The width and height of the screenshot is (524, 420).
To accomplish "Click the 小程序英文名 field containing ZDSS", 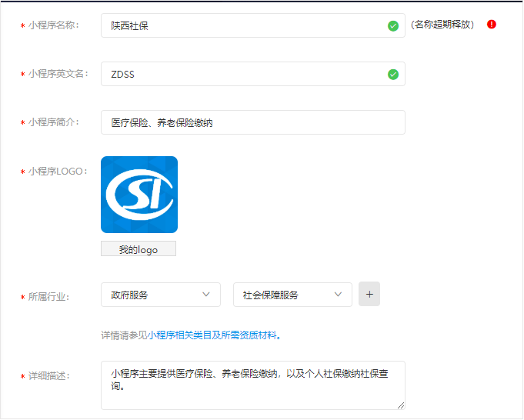I will click(x=253, y=74).
